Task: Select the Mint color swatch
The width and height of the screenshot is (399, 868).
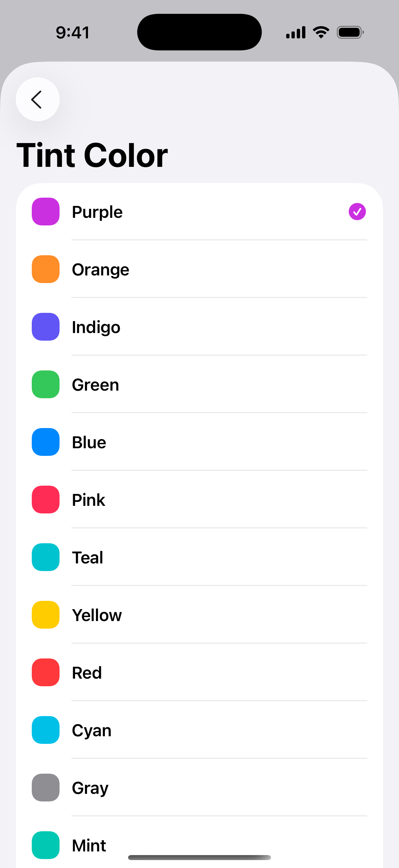Action: coord(45,845)
